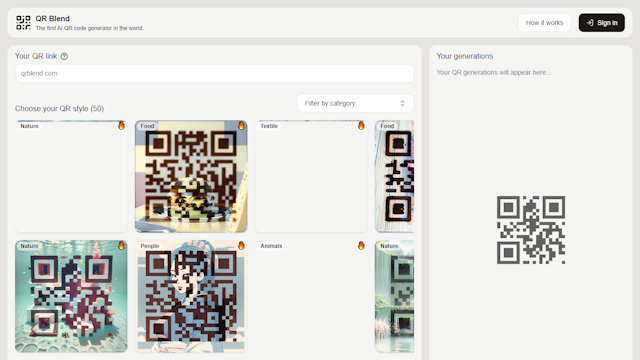The height and width of the screenshot is (360, 640).
Task: Pick the partially visible waterfall Nature style
Action: [394, 296]
